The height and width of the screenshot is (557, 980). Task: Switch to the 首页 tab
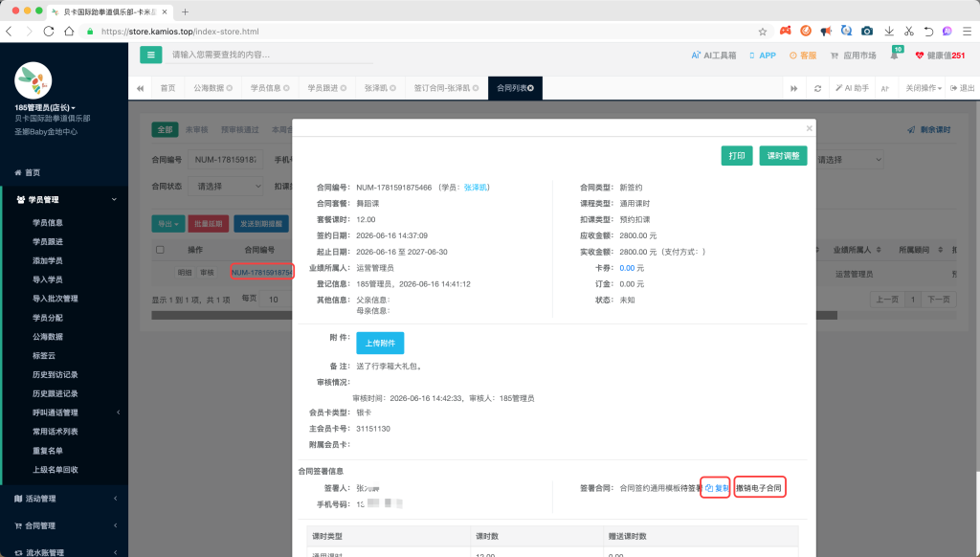pyautogui.click(x=168, y=88)
